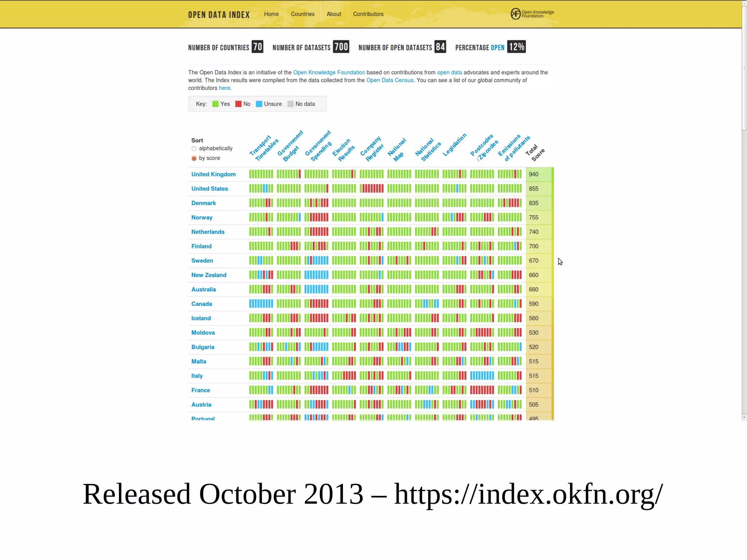Viewport: 747px width, 560px height.
Task: Sort by Legislation column header
Action: coord(454,144)
